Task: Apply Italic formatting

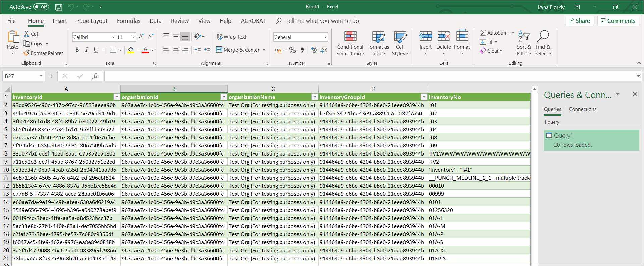Action: click(86, 50)
